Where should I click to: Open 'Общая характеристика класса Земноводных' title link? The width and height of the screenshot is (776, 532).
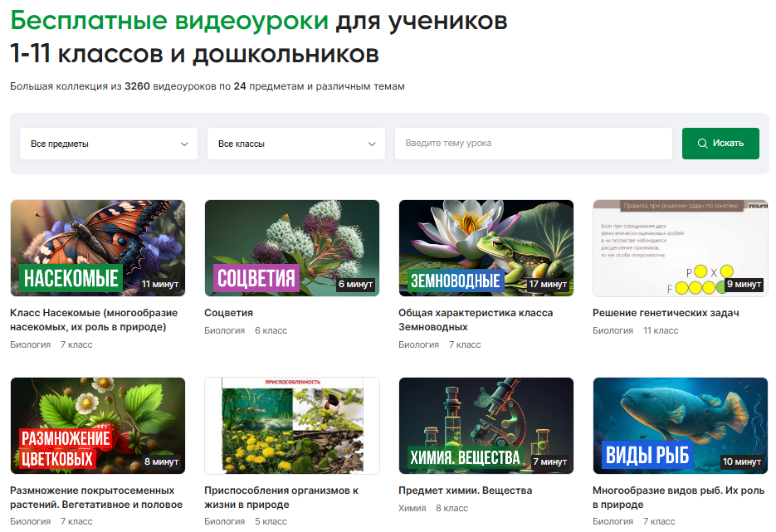476,320
